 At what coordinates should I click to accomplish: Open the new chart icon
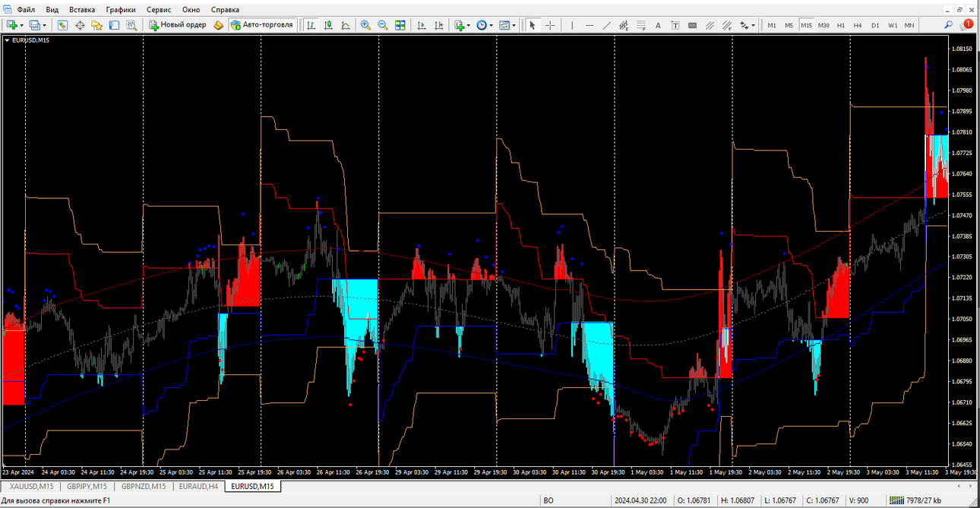(11, 25)
